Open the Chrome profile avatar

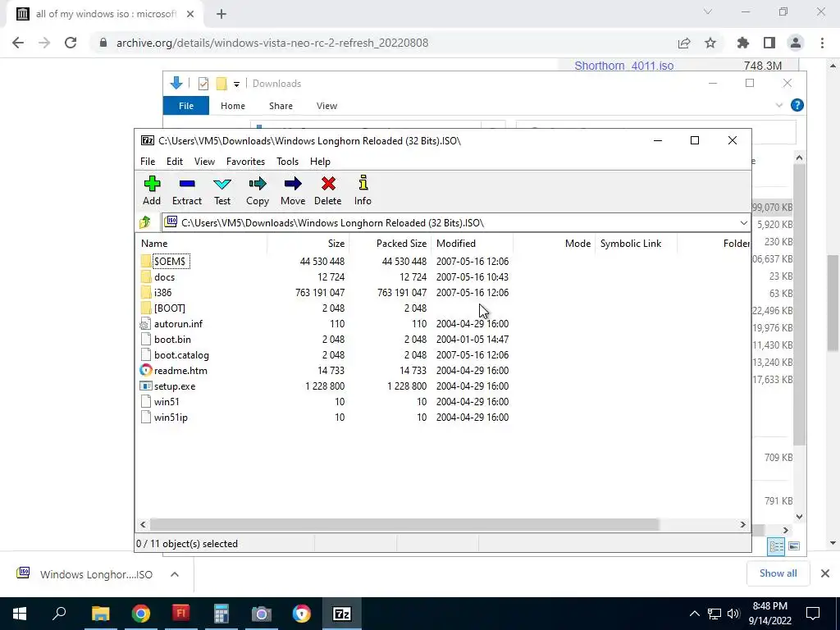pyautogui.click(x=796, y=43)
